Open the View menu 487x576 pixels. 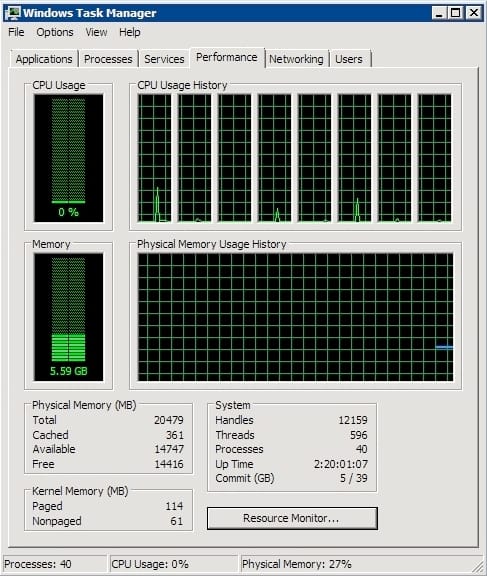(x=96, y=32)
